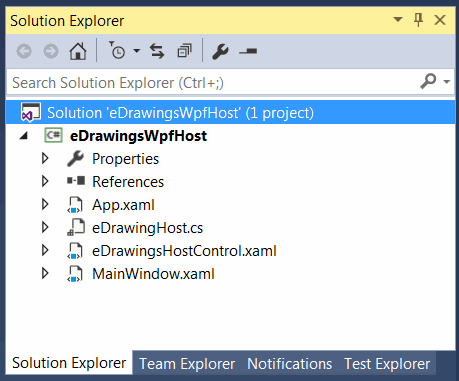This screenshot has width=459, height=381.
Task: Expand the MainWindow.xaml node
Action: coord(45,273)
